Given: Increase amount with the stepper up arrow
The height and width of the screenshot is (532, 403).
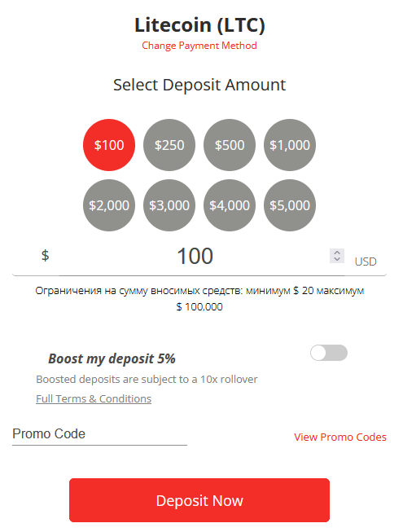Looking at the screenshot, I should (337, 253).
